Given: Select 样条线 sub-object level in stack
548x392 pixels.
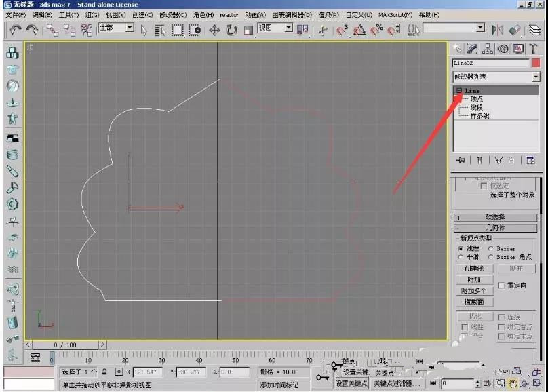Looking at the screenshot, I should coord(480,116).
